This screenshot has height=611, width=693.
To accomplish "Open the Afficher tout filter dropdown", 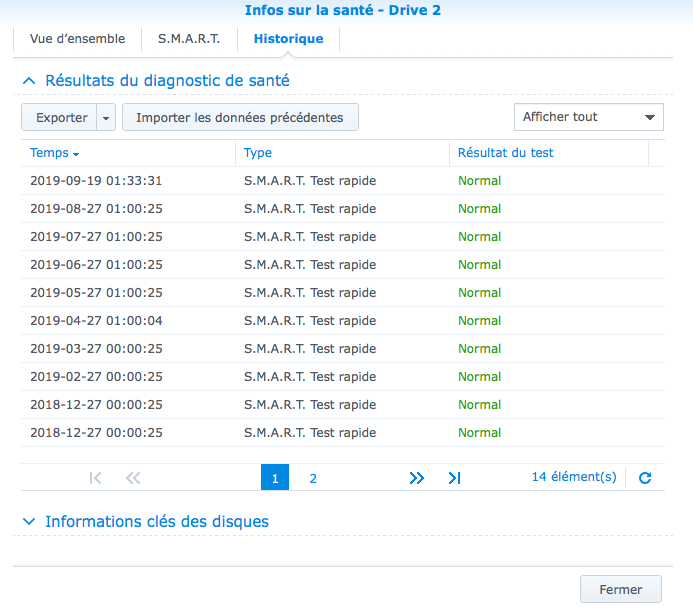I will click(x=588, y=117).
